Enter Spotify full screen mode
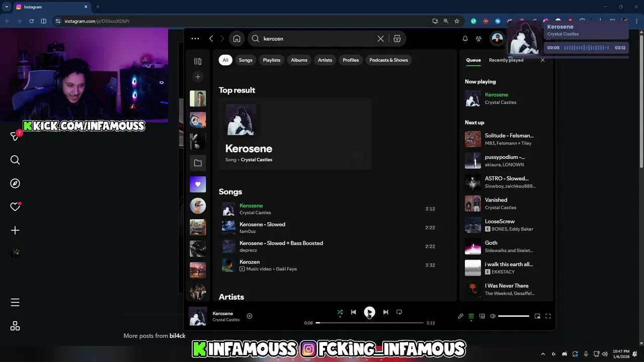The image size is (644, 362). coord(548,316)
